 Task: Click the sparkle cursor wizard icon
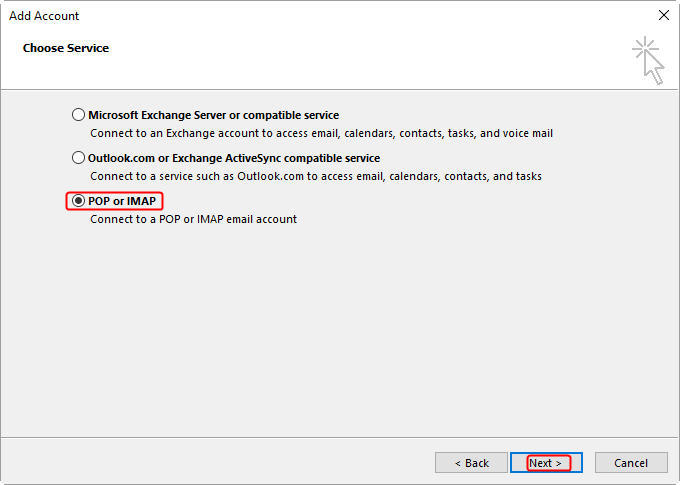(648, 60)
